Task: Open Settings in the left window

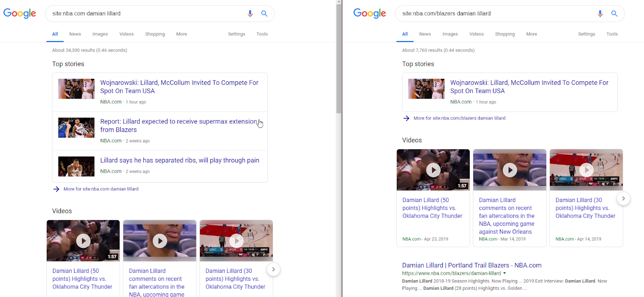Action: pyautogui.click(x=237, y=34)
